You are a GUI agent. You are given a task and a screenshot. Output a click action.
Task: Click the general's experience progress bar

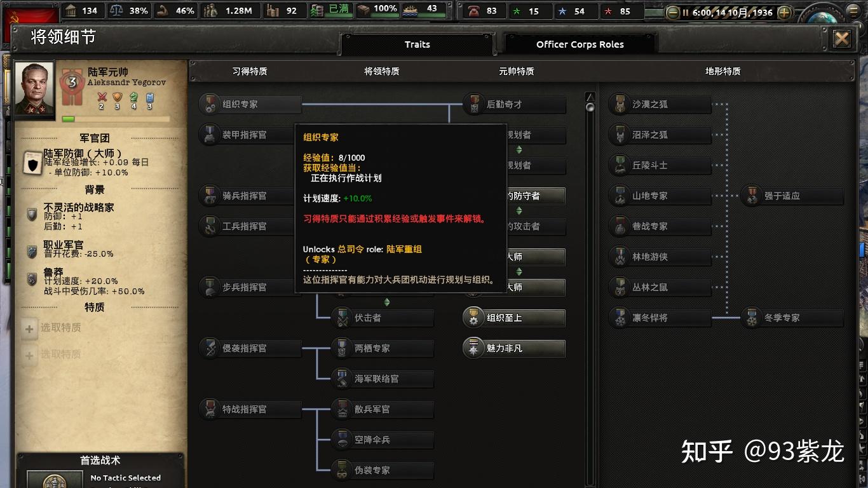[x=116, y=119]
